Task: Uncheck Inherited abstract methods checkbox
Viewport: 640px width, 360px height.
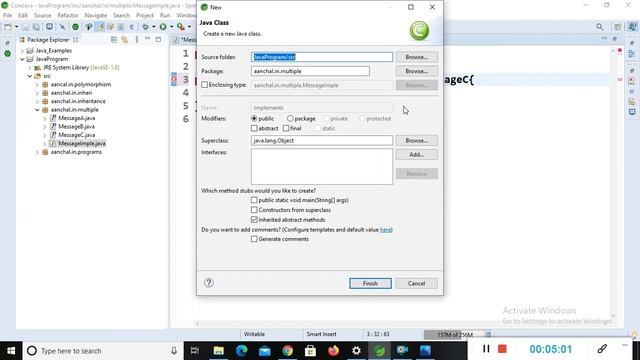Action: click(x=254, y=220)
